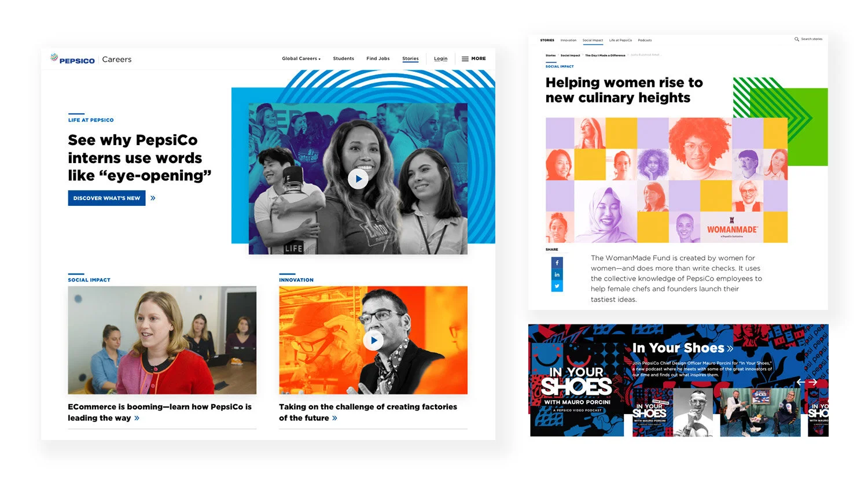Open the Stories nav item in Careers header

(410, 58)
